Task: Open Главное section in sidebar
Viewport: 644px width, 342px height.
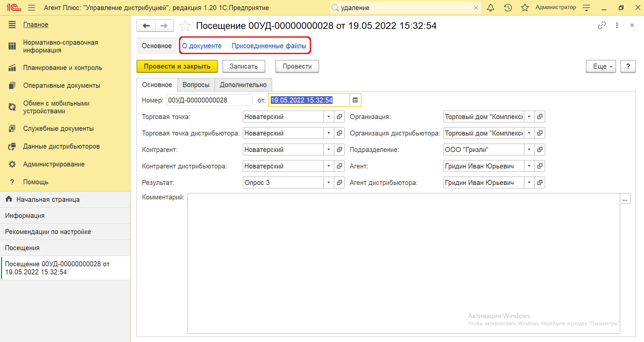Action: [36, 25]
